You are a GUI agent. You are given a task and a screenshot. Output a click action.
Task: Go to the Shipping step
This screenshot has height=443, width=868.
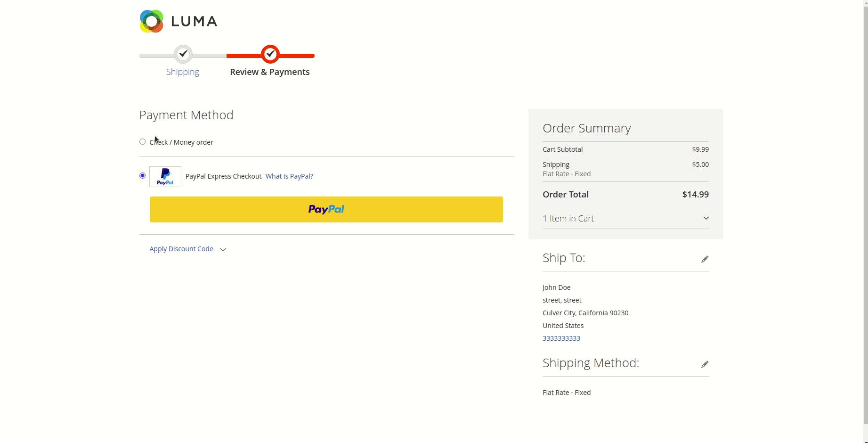point(183,72)
